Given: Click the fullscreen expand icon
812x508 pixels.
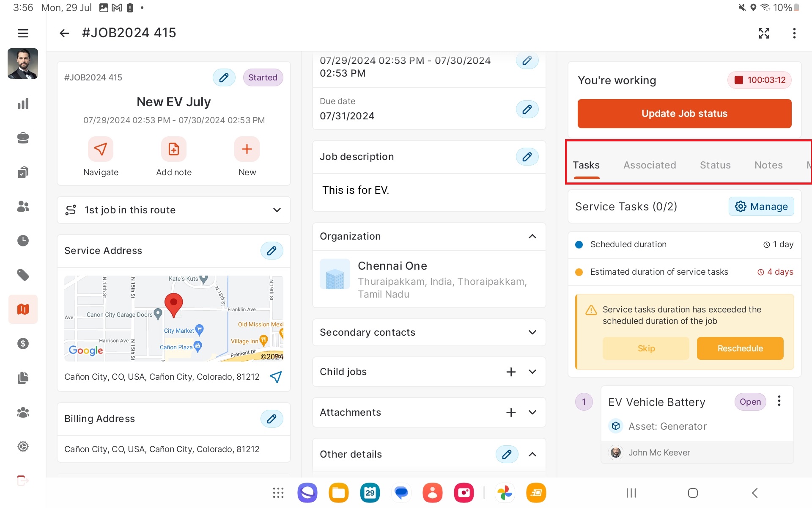Looking at the screenshot, I should [x=764, y=33].
